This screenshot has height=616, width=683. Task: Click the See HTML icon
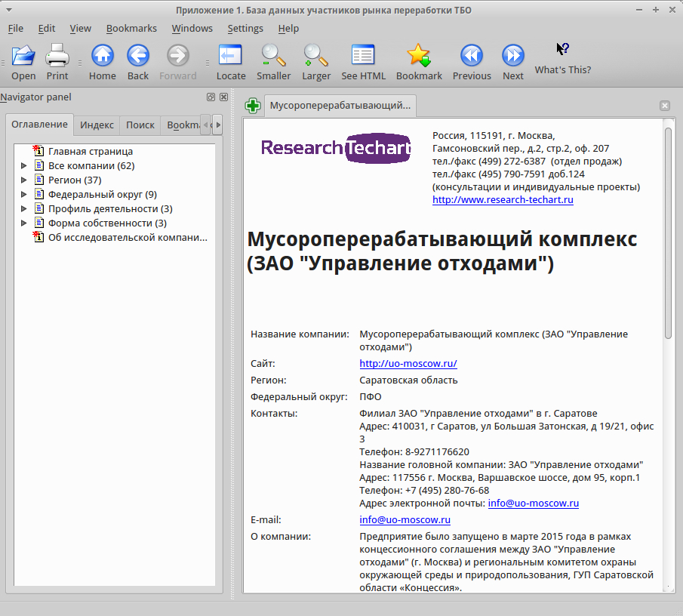pyautogui.click(x=363, y=56)
